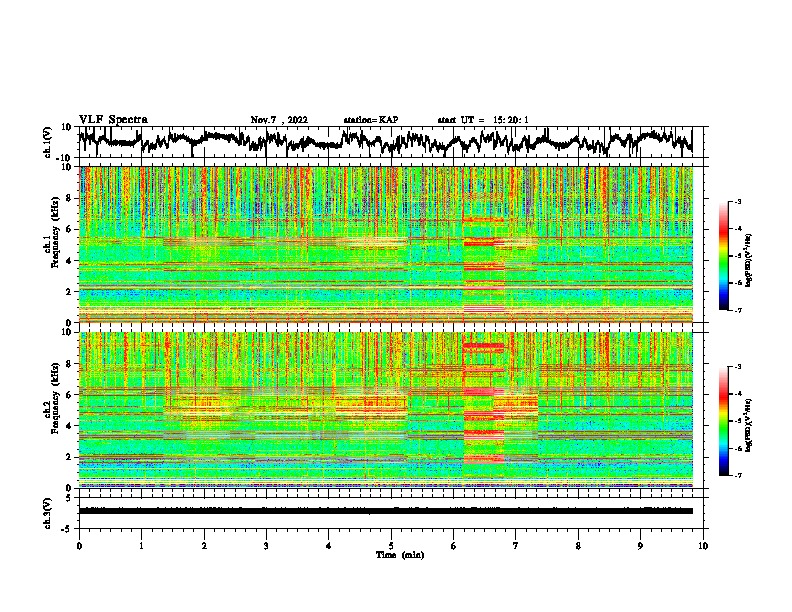Click the "-4" tick on ch.2 color bar

tap(737, 394)
